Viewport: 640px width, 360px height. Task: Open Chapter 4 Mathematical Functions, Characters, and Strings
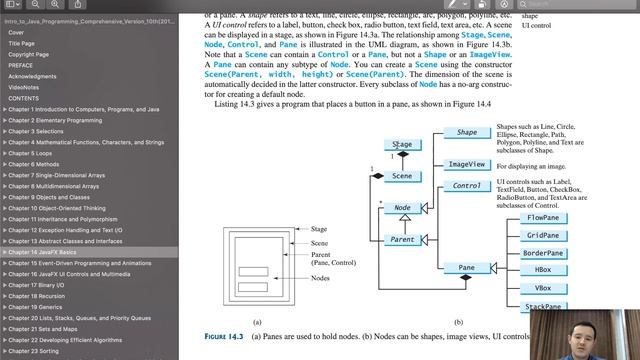86,142
